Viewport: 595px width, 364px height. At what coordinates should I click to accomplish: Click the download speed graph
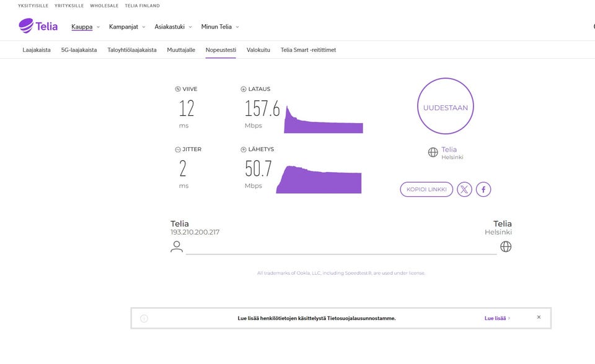324,119
